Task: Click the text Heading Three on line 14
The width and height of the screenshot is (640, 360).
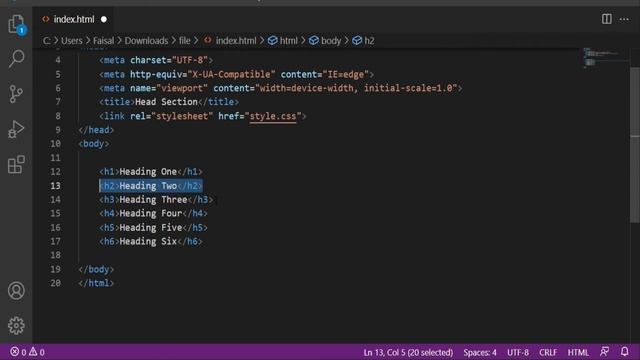Action: click(153, 200)
